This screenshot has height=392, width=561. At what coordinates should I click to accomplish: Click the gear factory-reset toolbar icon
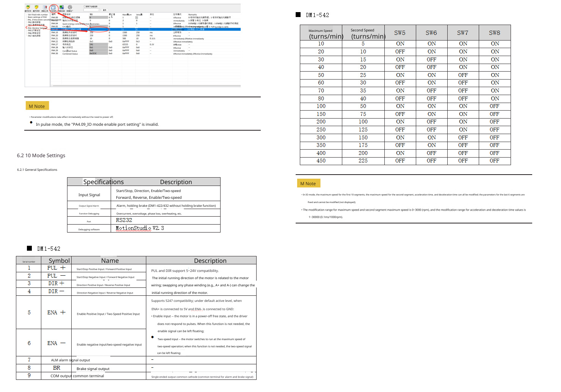coord(70,7)
